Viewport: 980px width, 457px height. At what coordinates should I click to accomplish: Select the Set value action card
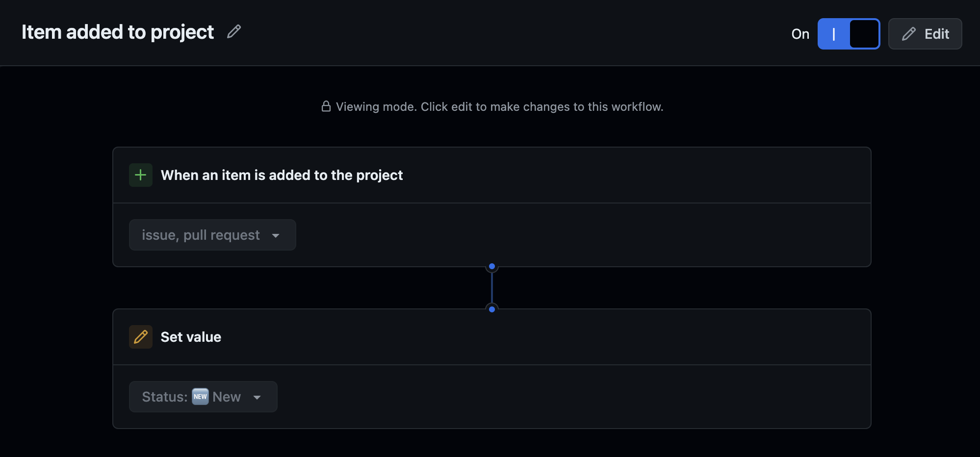point(191,337)
